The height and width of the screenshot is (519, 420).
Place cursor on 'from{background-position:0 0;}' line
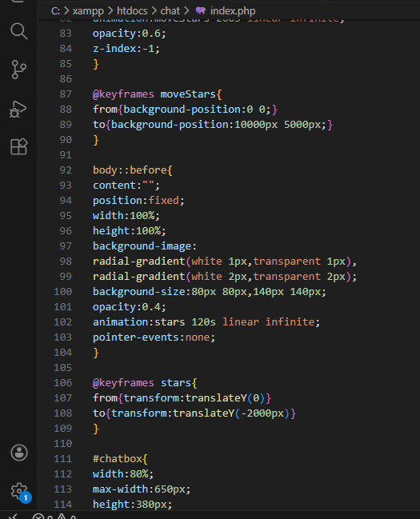185,110
